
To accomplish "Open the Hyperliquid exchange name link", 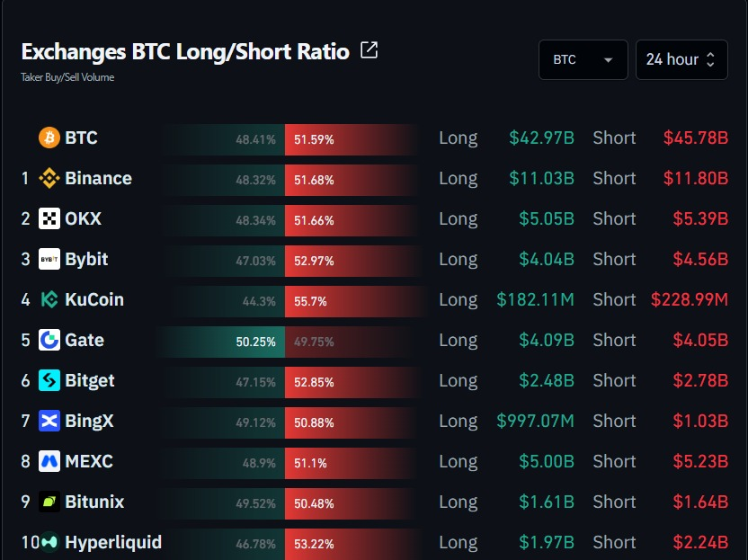I will click(x=113, y=542).
